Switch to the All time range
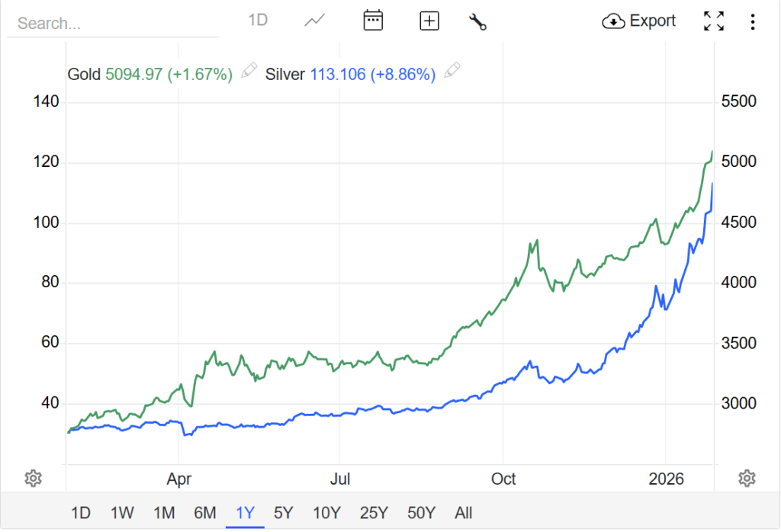The height and width of the screenshot is (532, 781). click(464, 513)
